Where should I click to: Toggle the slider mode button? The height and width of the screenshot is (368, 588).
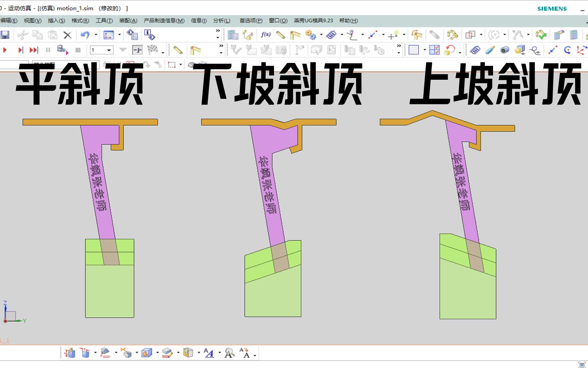(137, 50)
